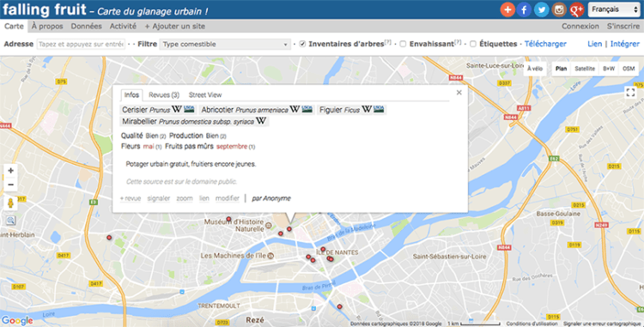This screenshot has height=327, width=644.
Task: Click the zoom-to-area magnifier icon on map
Action: click(x=10, y=221)
